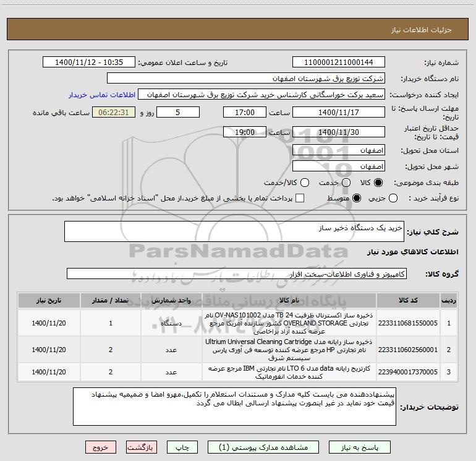Click the تاریخ نیاز column header
This screenshot has width=476, height=461.
(x=49, y=300)
